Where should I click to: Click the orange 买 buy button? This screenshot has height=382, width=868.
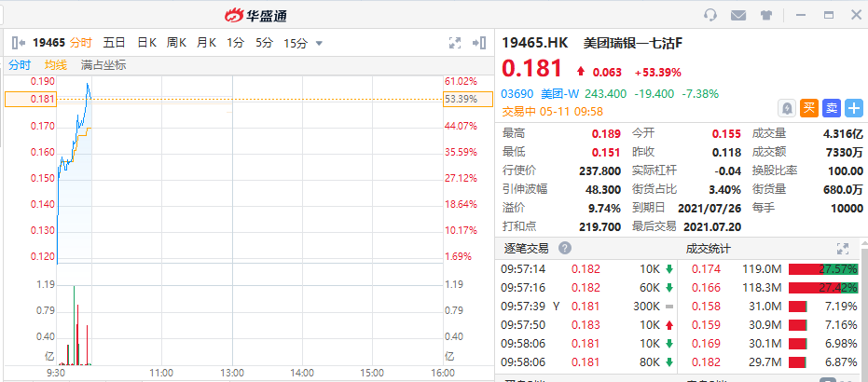pos(809,108)
